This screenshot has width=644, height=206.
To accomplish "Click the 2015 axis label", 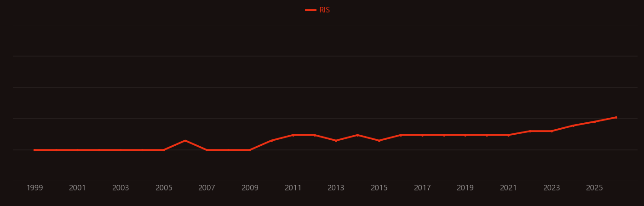I will pos(379,188).
